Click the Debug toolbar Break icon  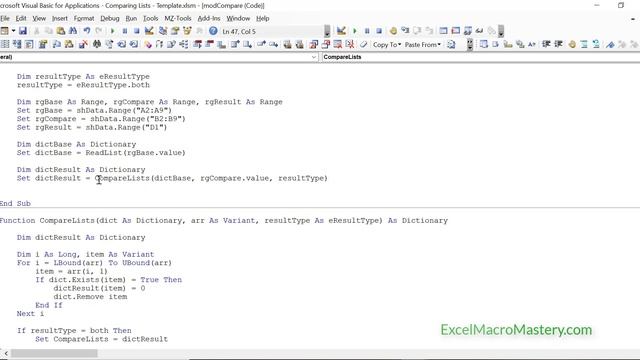[x=367, y=31]
